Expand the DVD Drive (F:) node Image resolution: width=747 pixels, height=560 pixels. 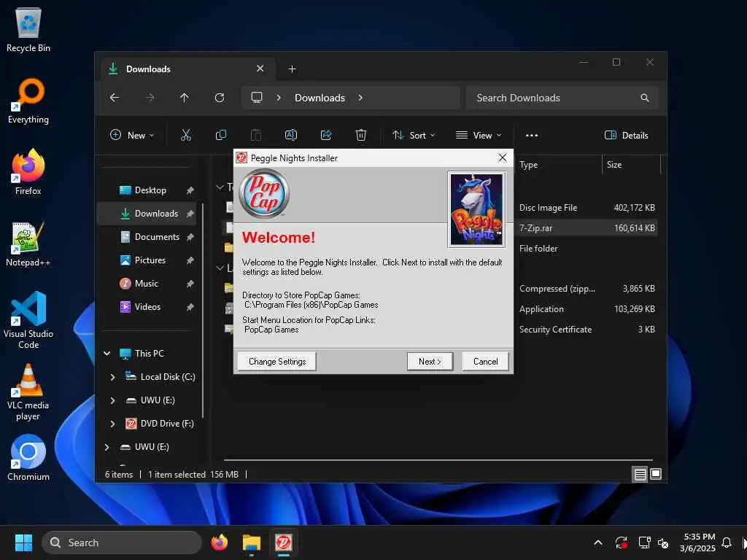(x=113, y=424)
